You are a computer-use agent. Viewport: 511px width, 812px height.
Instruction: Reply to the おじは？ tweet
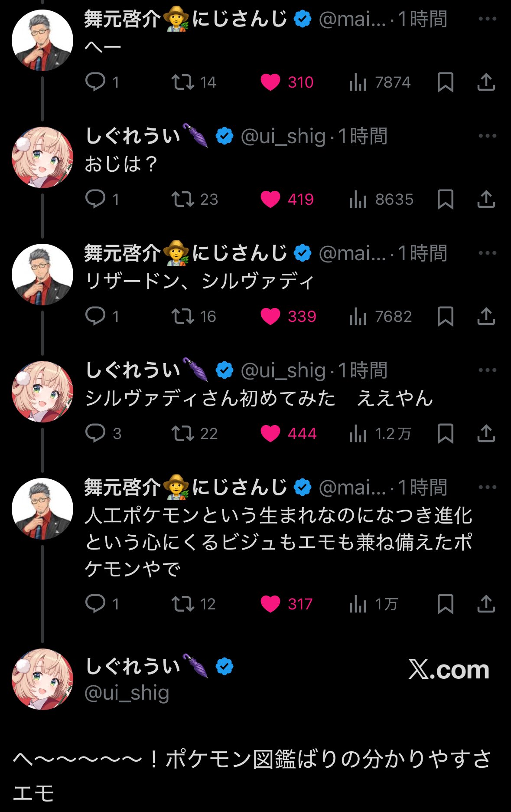click(96, 199)
